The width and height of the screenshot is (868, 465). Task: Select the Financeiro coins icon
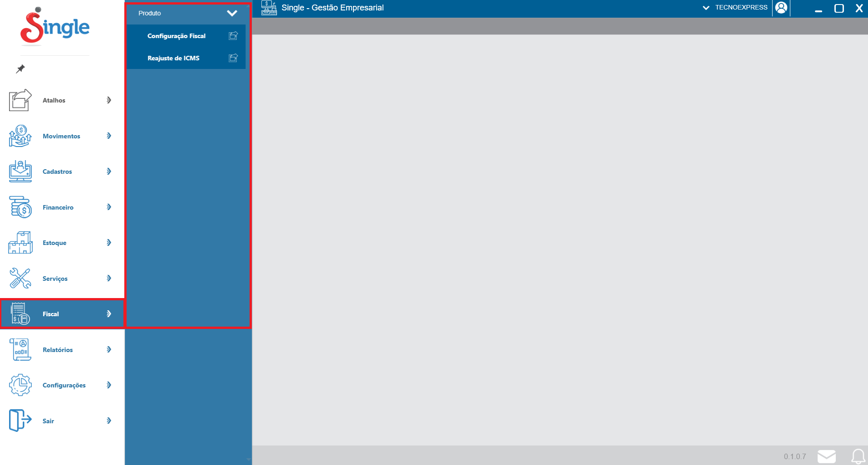[20, 207]
